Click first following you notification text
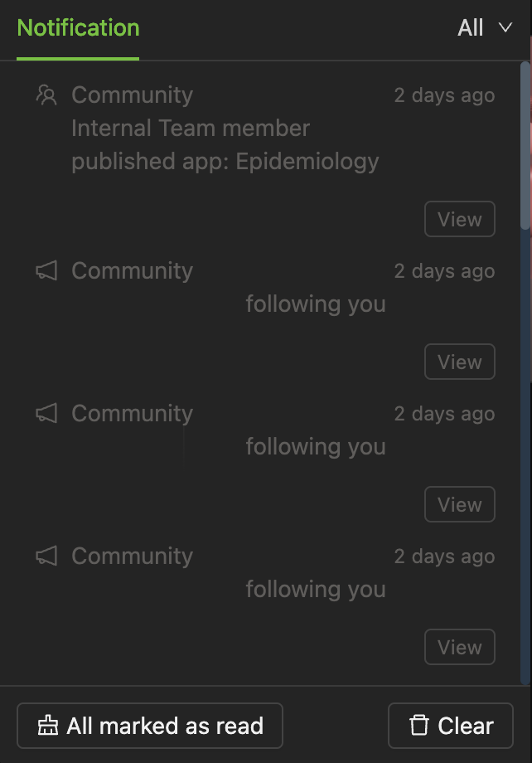The image size is (532, 763). coord(316,304)
